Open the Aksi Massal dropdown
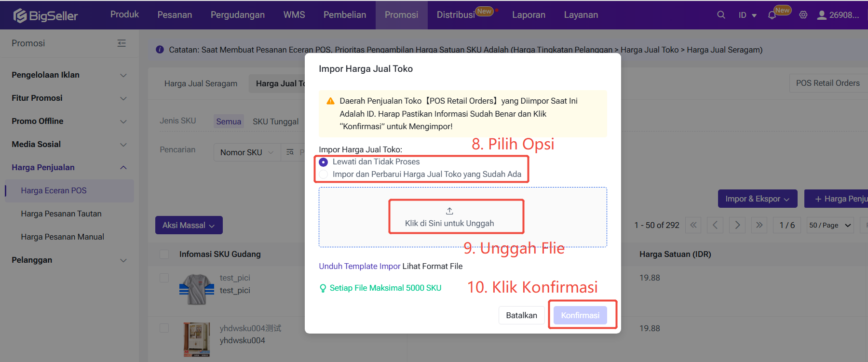 [189, 225]
